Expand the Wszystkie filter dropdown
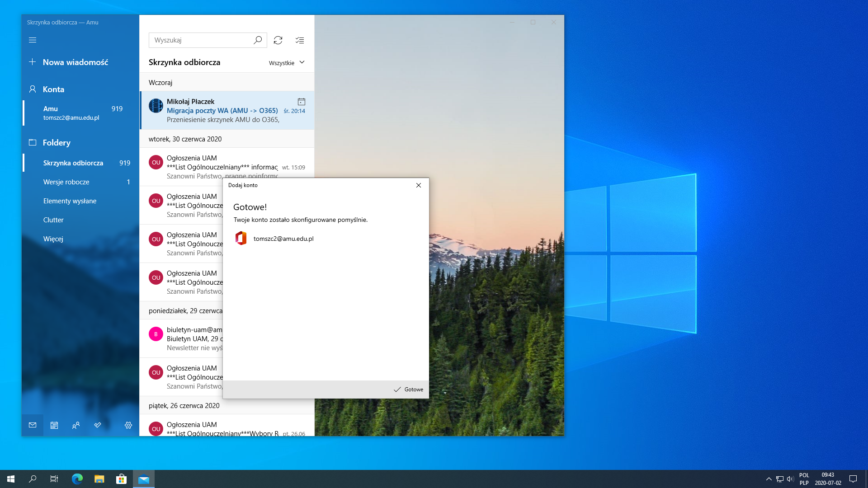 pyautogui.click(x=287, y=63)
